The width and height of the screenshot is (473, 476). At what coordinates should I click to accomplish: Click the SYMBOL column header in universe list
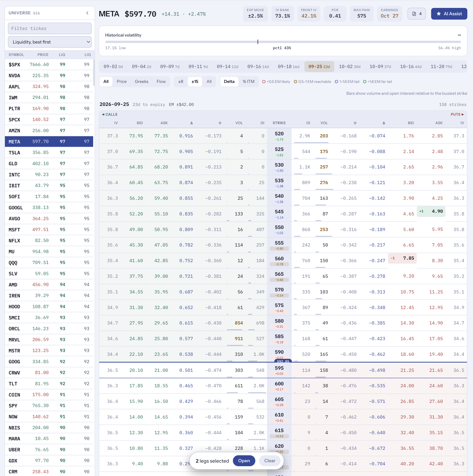coord(16,55)
